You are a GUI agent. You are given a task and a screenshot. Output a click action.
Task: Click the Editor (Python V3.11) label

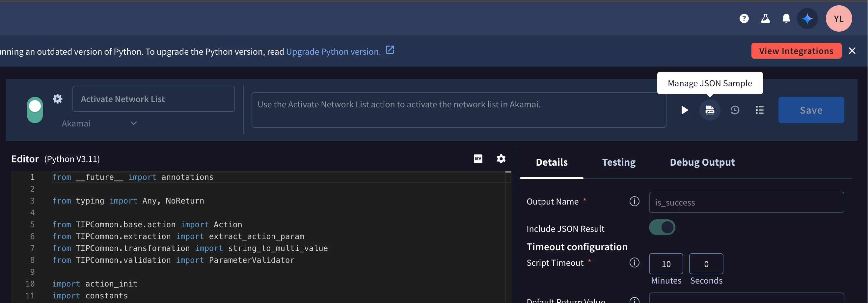(56, 159)
